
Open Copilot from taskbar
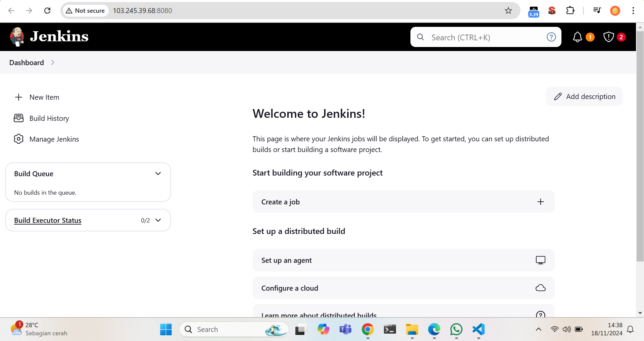[x=323, y=329]
